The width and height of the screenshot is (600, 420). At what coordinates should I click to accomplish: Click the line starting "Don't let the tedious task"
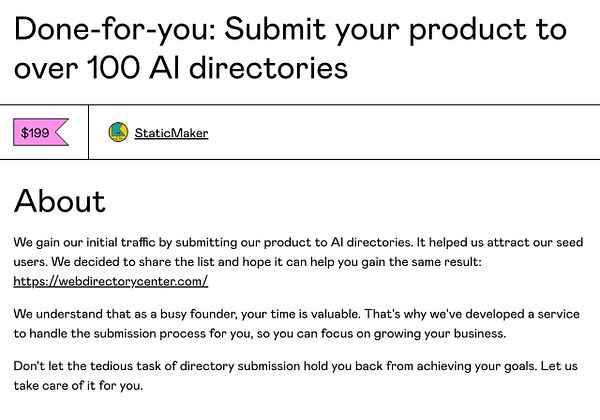(x=295, y=366)
